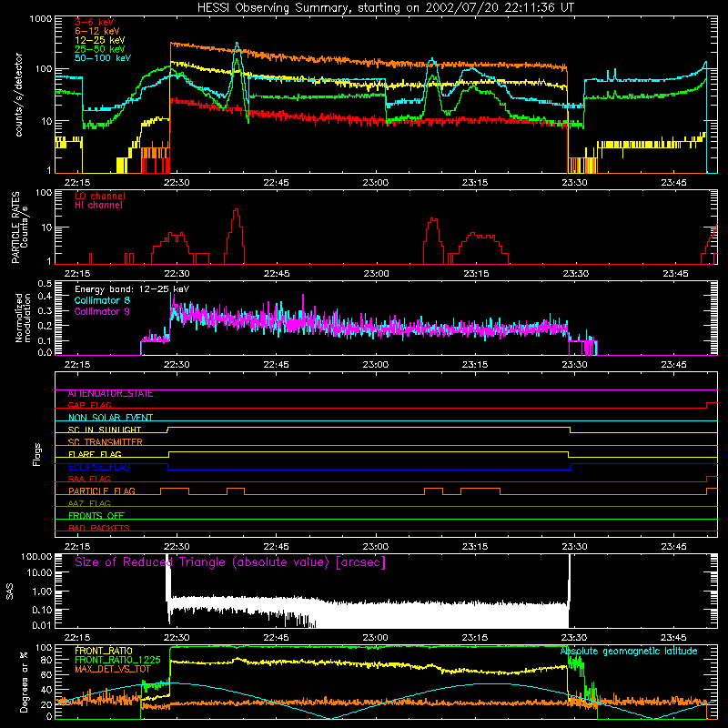
Task: Click the MAX_DET_VS_TOT legend label
Action: click(x=113, y=669)
